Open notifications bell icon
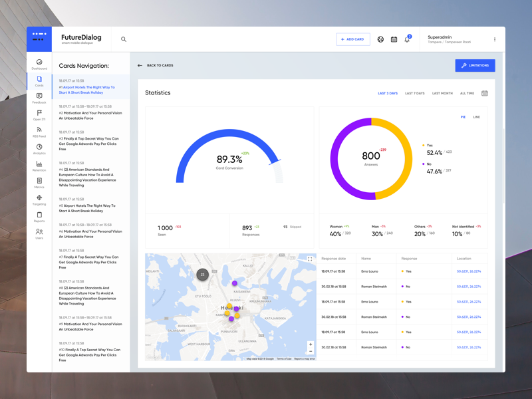 point(407,39)
